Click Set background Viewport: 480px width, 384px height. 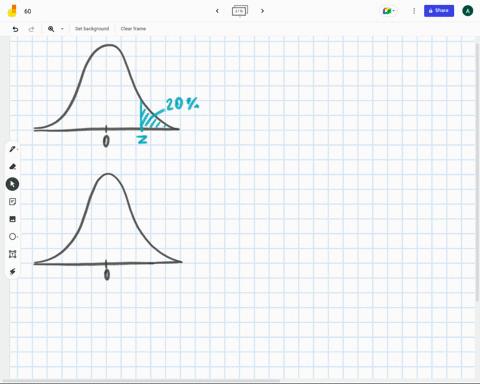click(92, 29)
